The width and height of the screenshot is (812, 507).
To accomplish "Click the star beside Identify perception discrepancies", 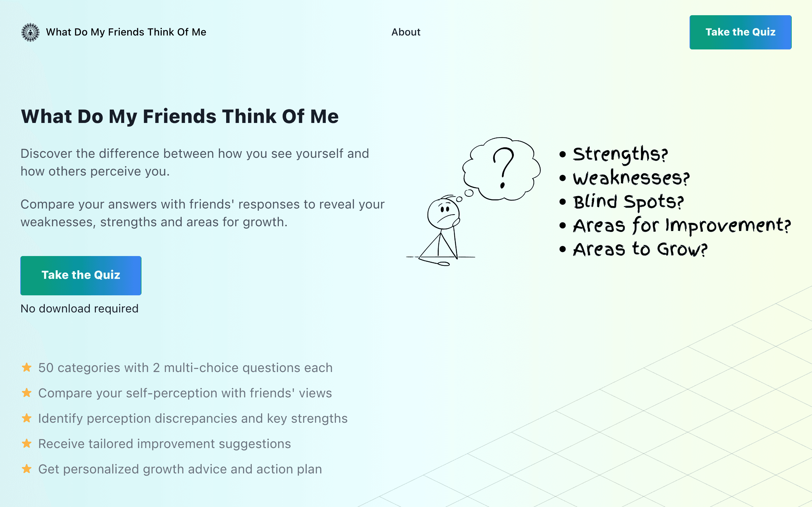I will click(27, 418).
